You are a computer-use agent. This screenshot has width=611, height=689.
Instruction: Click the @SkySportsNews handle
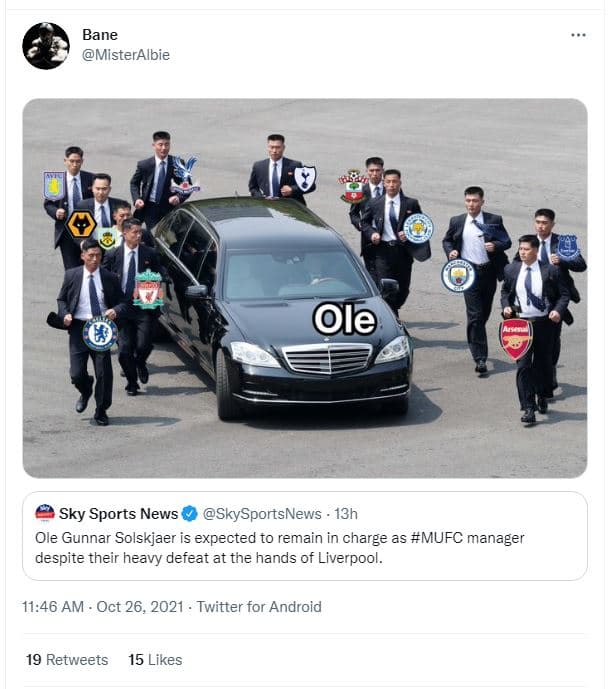click(264, 514)
